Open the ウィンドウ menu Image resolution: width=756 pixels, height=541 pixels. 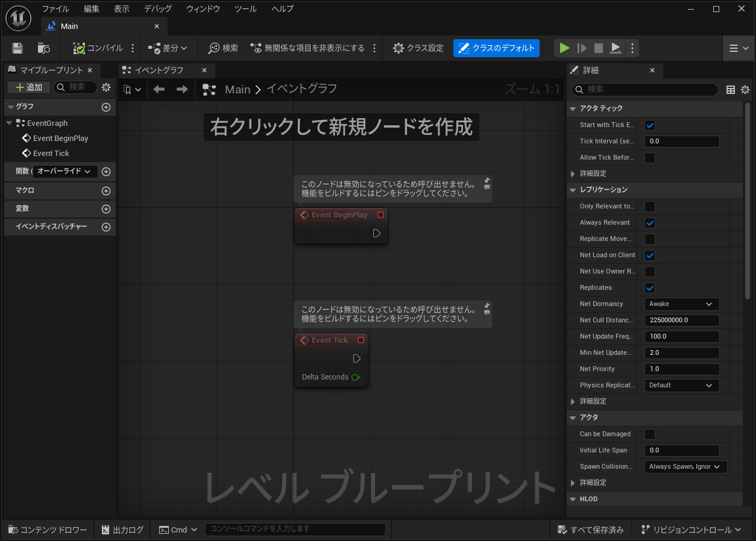(203, 9)
